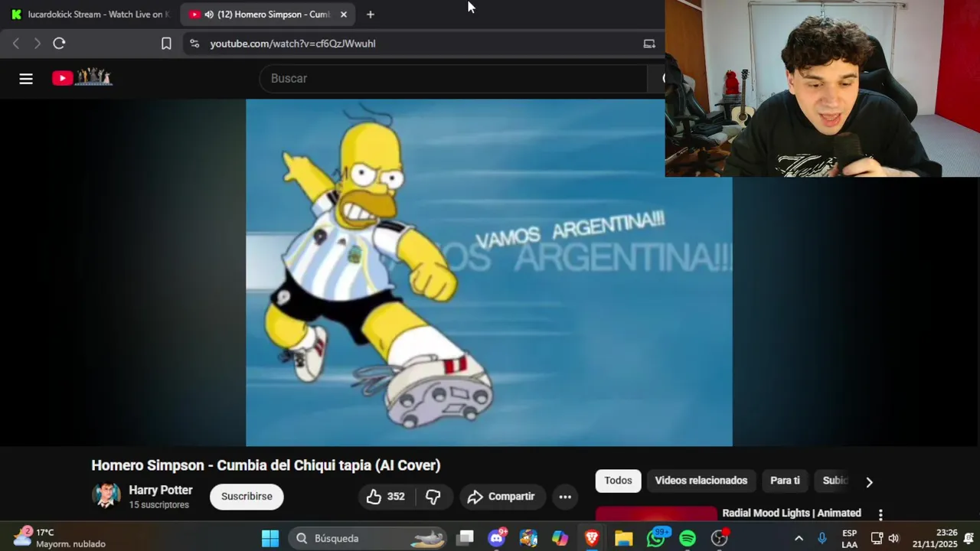This screenshot has height=551, width=980.
Task: Open options for Radial Mood Lights video
Action: 880,515
